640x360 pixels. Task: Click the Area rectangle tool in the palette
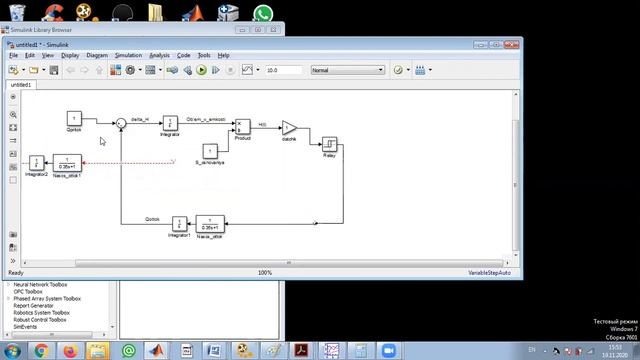[13, 180]
